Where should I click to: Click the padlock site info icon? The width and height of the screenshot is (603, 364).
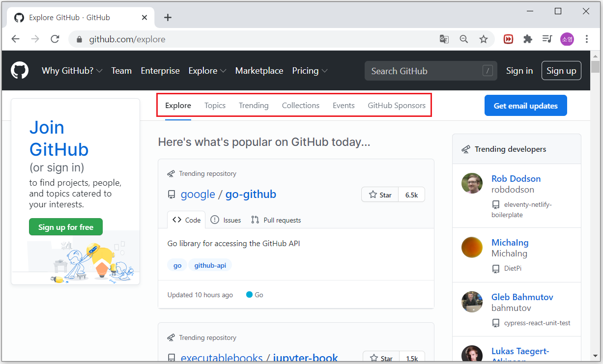point(79,39)
